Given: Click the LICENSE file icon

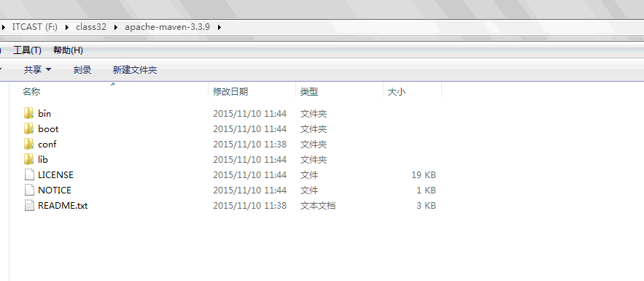Looking at the screenshot, I should (x=28, y=175).
